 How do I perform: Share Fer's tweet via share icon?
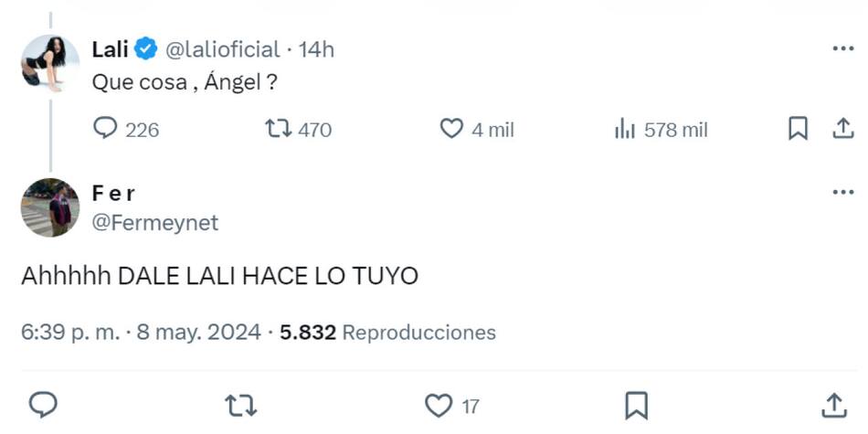[833, 404]
